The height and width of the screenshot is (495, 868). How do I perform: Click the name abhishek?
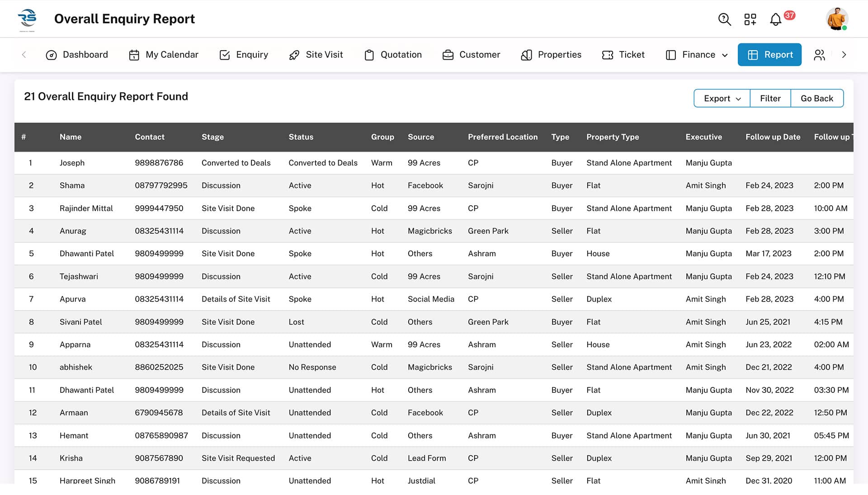click(x=76, y=368)
